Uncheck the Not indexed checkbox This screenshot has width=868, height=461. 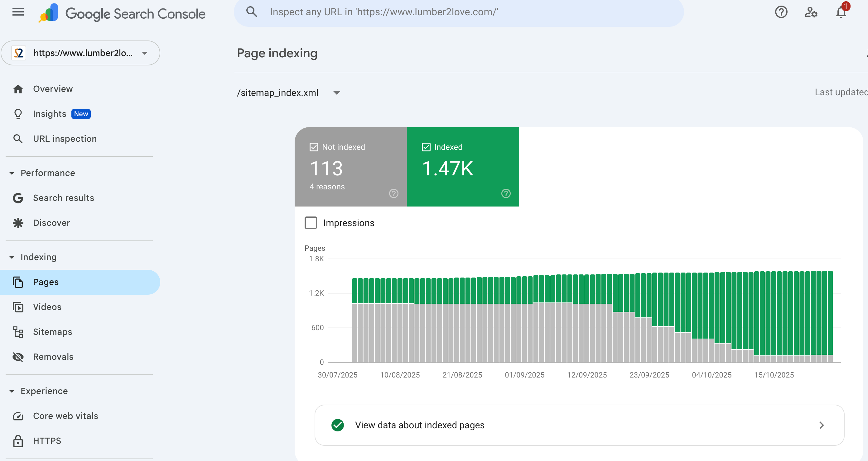(314, 147)
